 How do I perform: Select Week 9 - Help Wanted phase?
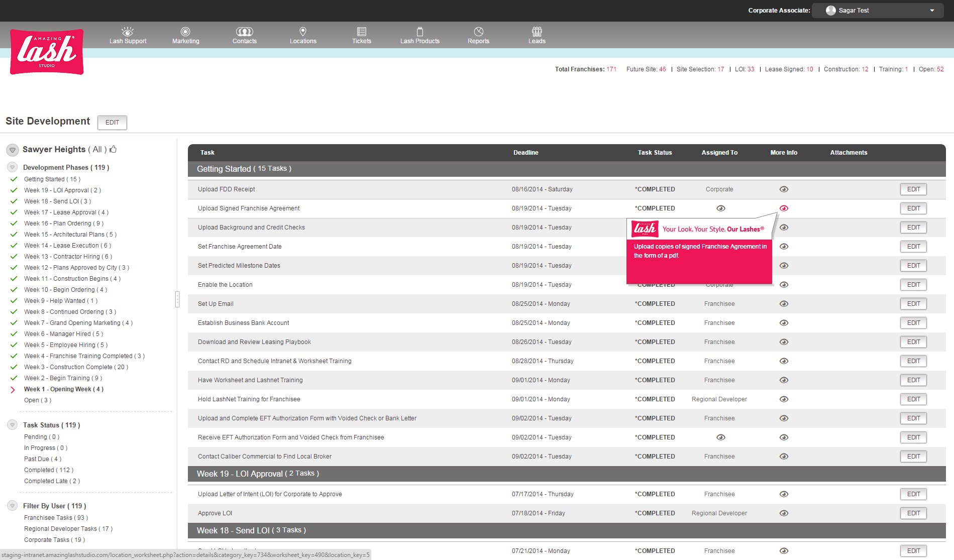(x=61, y=301)
